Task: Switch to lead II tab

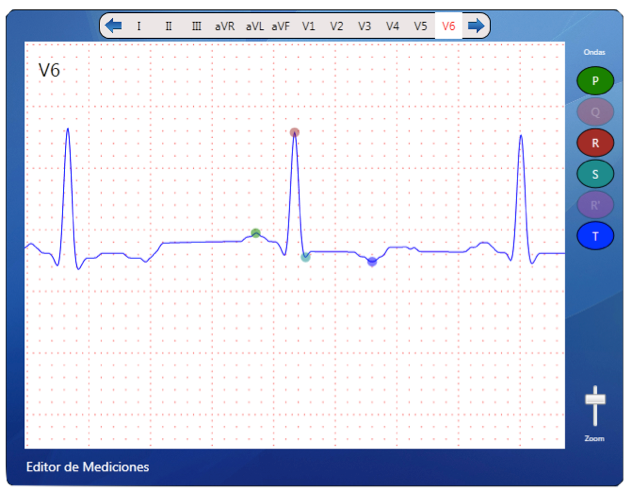Action: 167,26
